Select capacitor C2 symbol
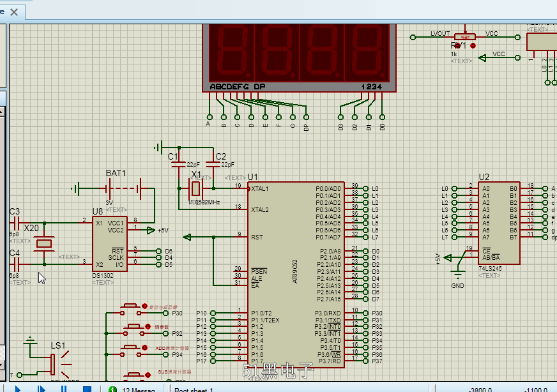 coord(213,165)
